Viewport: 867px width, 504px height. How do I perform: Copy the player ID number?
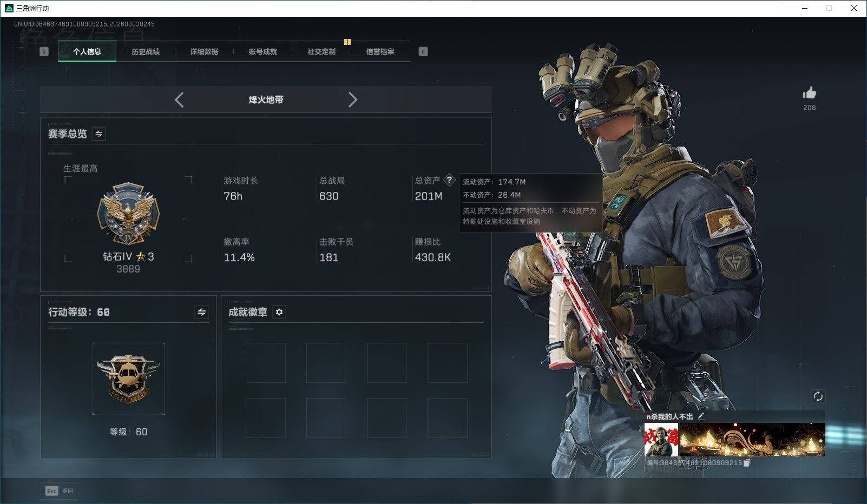coord(747,463)
